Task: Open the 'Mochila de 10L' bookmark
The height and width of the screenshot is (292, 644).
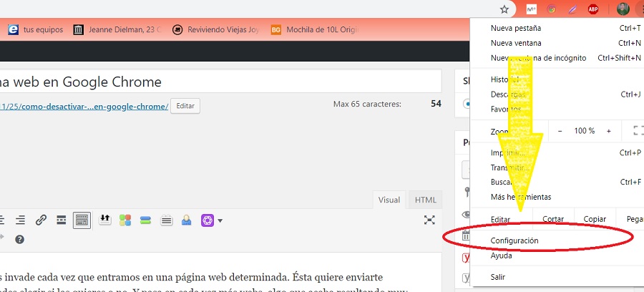Action: (315, 29)
